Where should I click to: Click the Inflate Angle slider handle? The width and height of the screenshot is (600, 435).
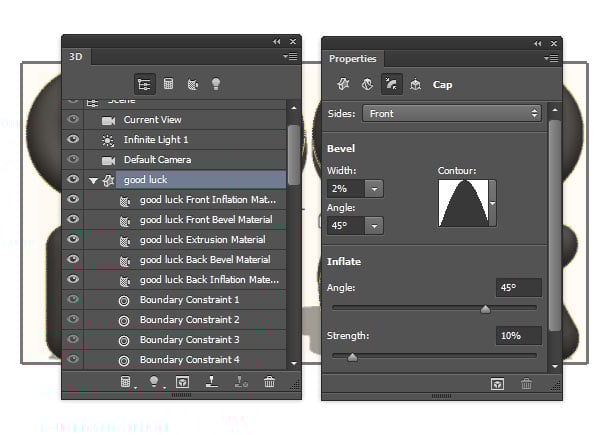pos(485,309)
